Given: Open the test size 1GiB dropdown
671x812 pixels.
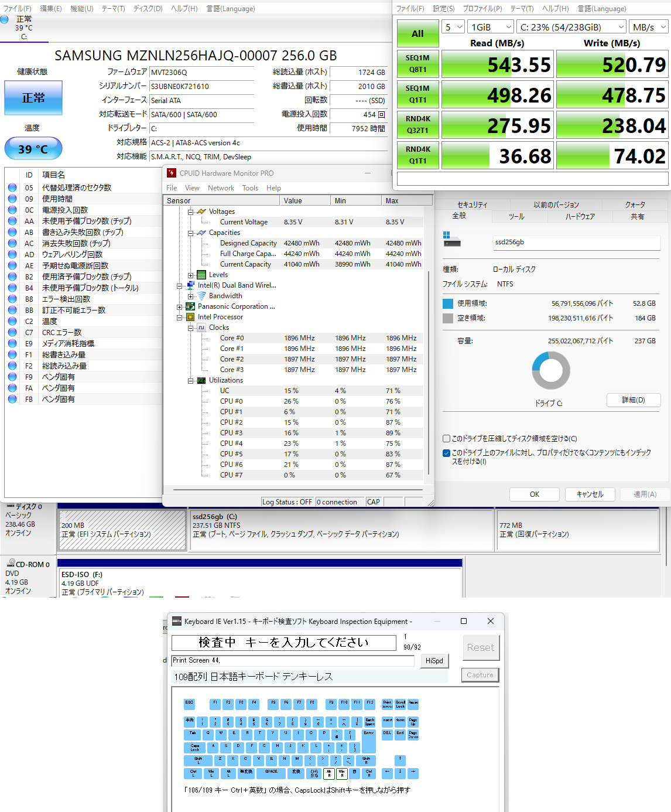Looking at the screenshot, I should [491, 27].
